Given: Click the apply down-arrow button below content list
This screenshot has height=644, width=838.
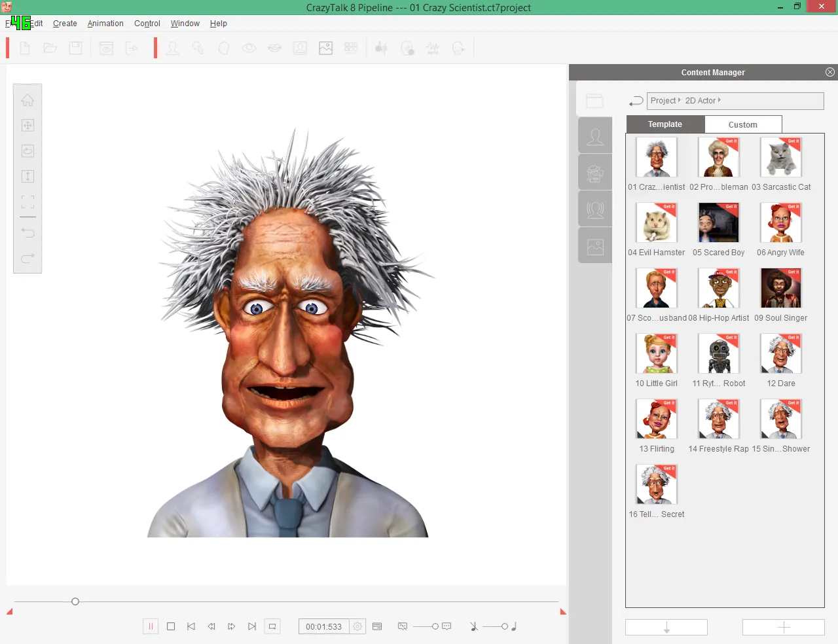Looking at the screenshot, I should click(x=666, y=627).
